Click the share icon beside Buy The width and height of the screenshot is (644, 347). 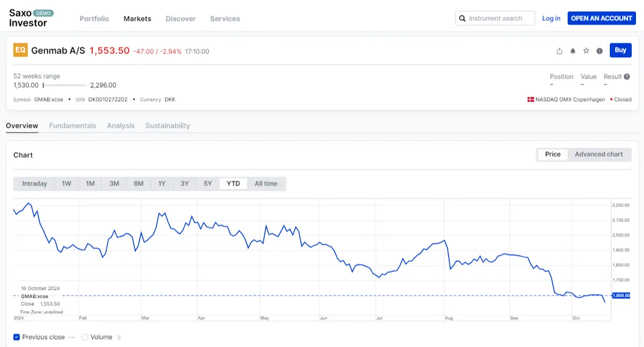tap(559, 51)
